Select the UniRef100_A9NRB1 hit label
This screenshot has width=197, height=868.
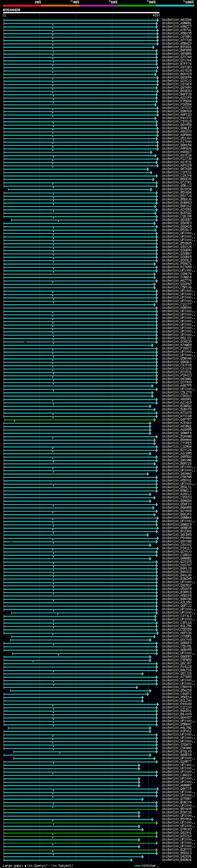point(177,23)
